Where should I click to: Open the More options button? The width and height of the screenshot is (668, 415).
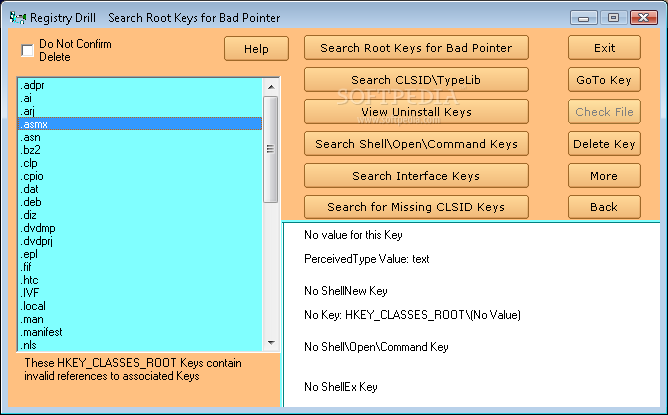pyautogui.click(x=604, y=176)
